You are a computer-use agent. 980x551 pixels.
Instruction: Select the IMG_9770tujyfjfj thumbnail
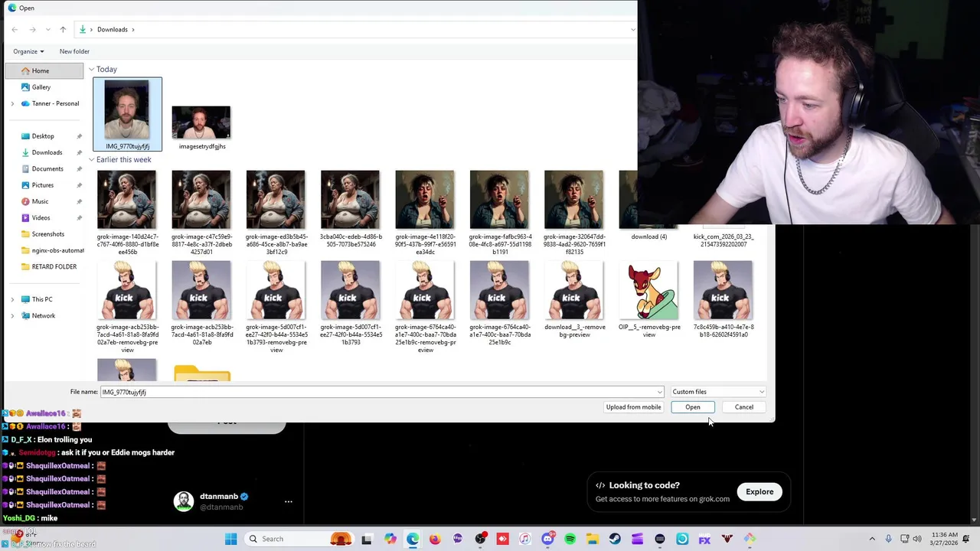(127, 114)
